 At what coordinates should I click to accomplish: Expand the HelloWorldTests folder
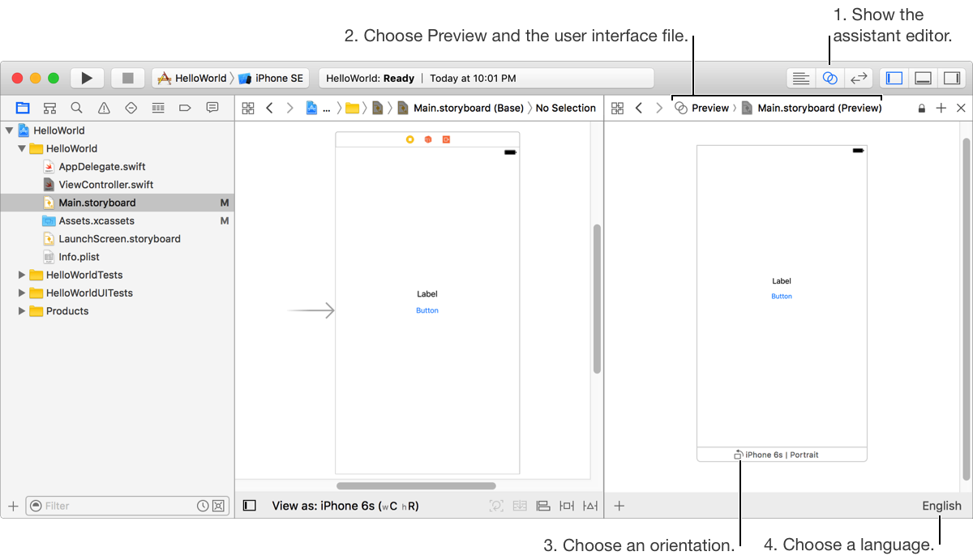(22, 275)
